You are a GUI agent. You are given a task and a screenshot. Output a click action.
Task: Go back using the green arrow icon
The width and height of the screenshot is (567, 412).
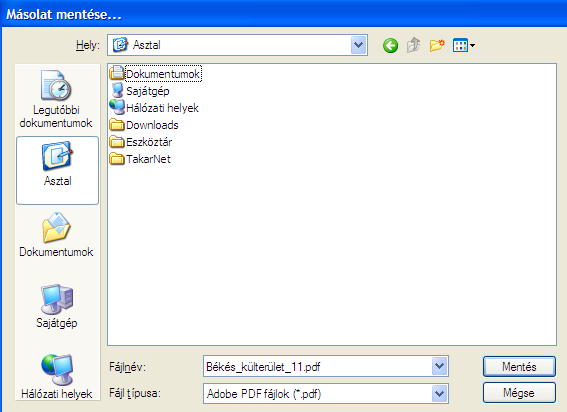point(391,46)
